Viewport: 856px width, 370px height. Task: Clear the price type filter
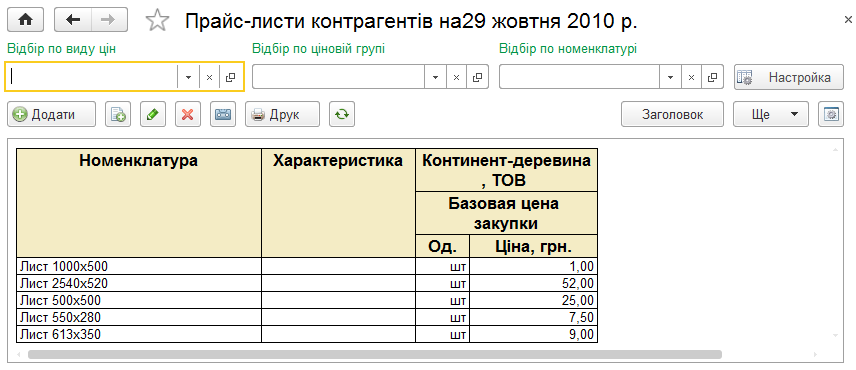209,77
